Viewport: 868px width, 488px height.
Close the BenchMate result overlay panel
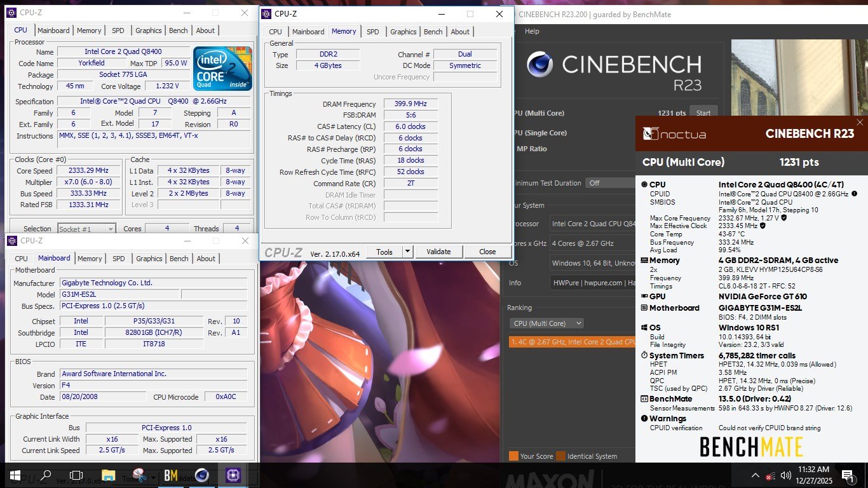click(x=860, y=123)
